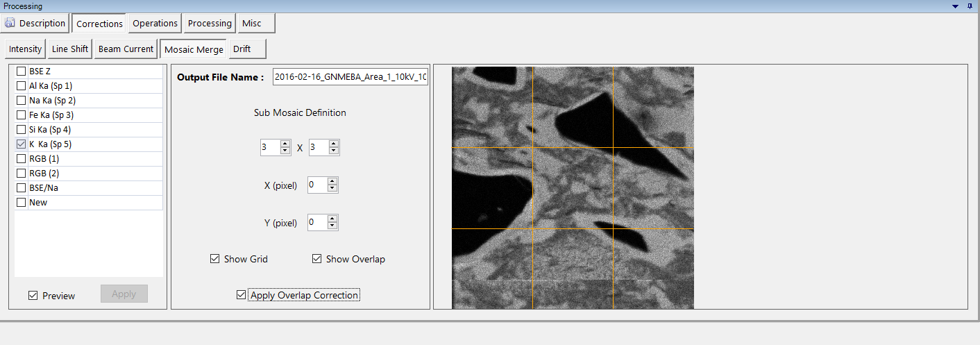Increase the X (pixel) offset value
Image resolution: width=980 pixels, height=345 pixels.
(x=332, y=181)
